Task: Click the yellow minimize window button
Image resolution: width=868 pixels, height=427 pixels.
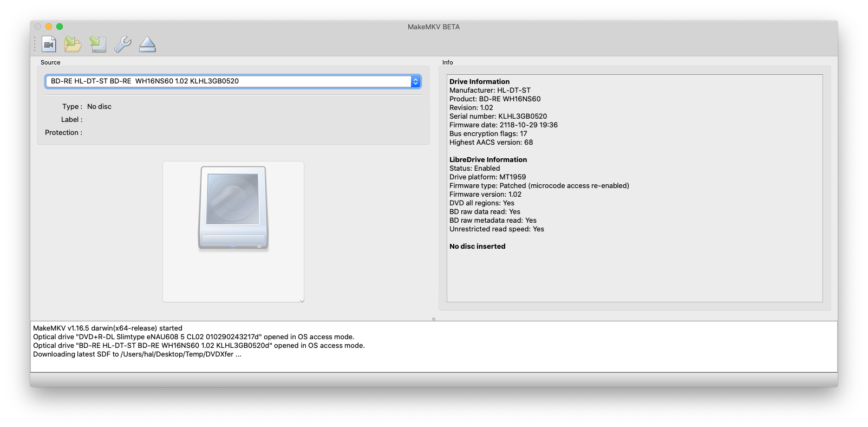Action: (49, 27)
